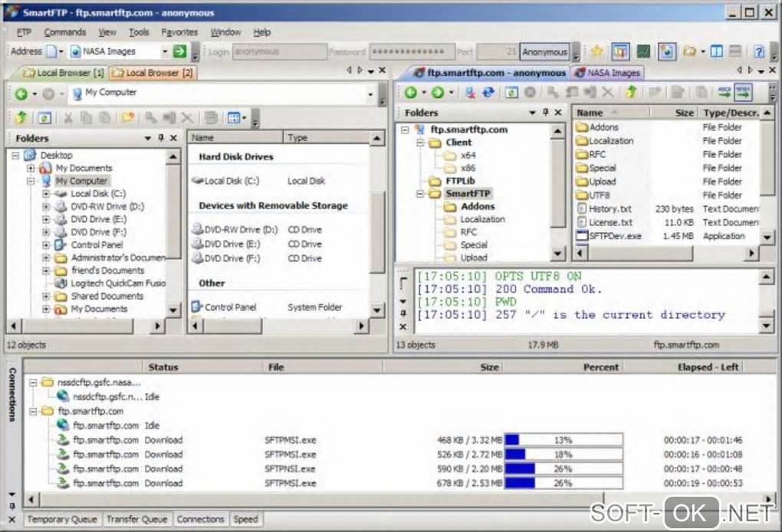Click the local browser green Back arrow
The height and width of the screenshot is (532, 782).
coord(21,94)
